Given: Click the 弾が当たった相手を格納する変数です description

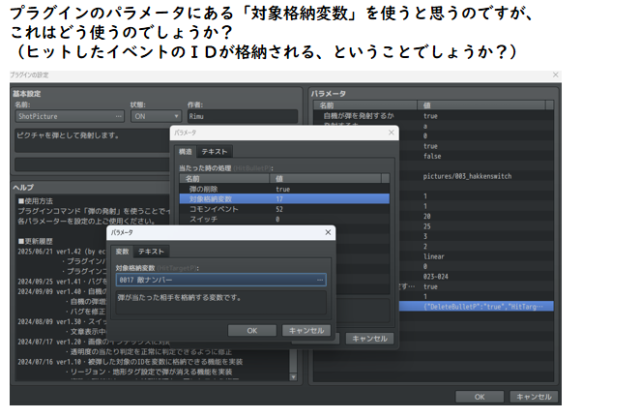Looking at the screenshot, I should pos(221,302).
